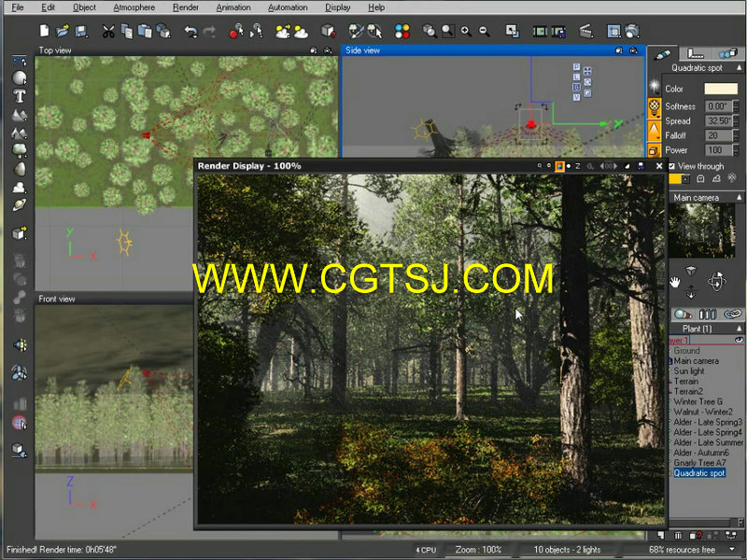Save the scene with the floppy icon
747x560 pixels.
pos(81,31)
